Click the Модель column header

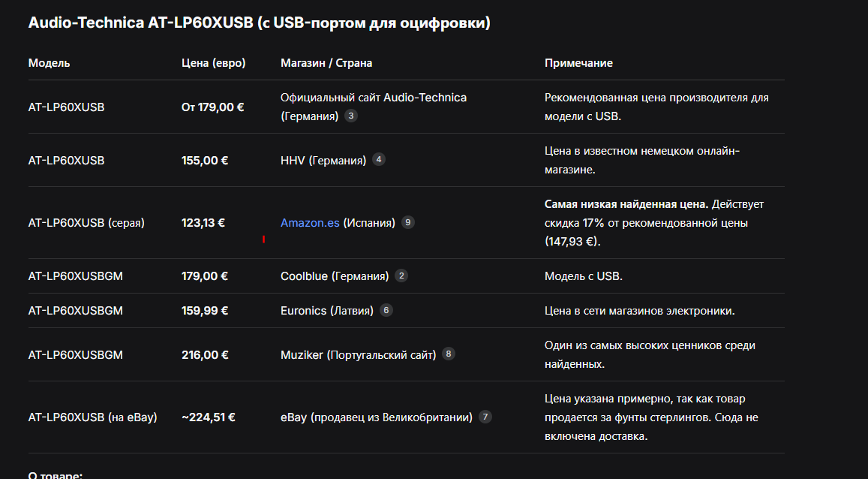50,63
